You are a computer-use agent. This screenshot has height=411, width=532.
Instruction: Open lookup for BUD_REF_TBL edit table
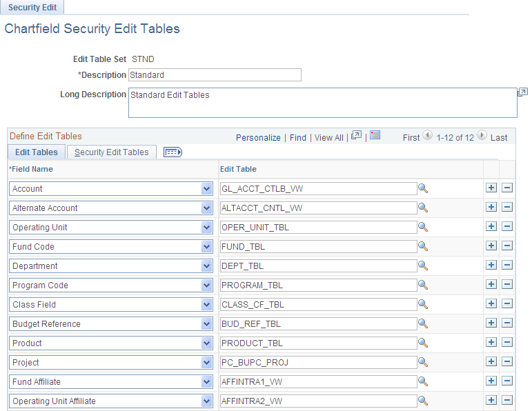(x=423, y=323)
